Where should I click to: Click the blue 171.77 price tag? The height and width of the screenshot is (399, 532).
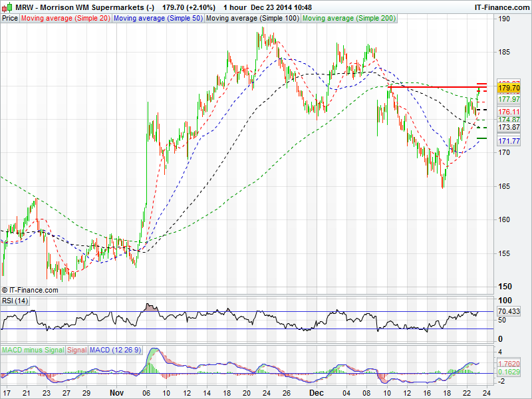pos(509,141)
